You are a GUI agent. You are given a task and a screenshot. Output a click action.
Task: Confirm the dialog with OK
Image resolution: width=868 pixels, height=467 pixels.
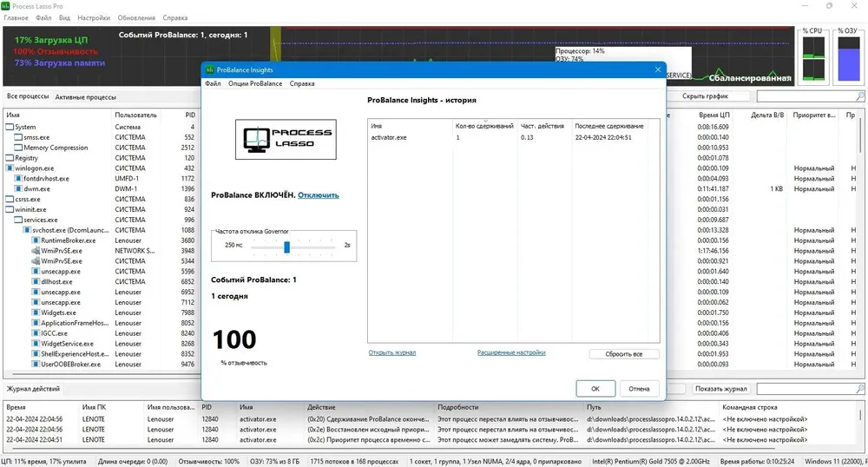[595, 388]
